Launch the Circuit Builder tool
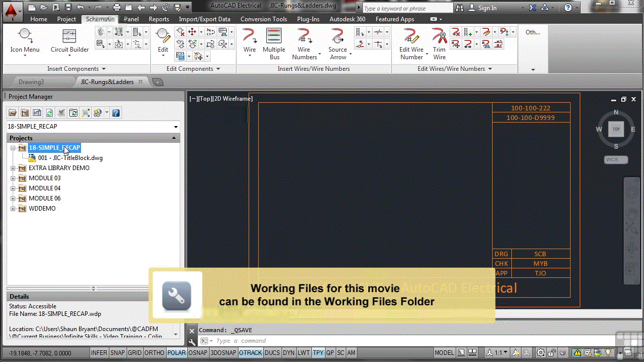This screenshot has width=644, height=362. coord(69,41)
